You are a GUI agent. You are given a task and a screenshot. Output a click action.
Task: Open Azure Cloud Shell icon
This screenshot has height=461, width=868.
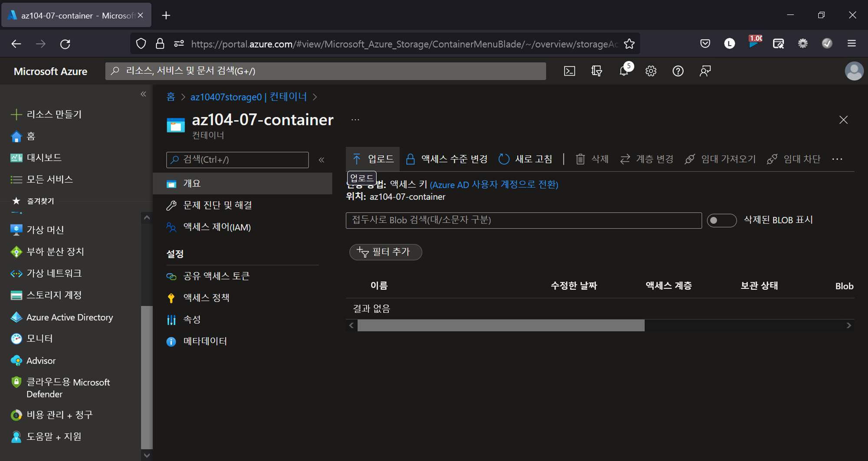569,71
